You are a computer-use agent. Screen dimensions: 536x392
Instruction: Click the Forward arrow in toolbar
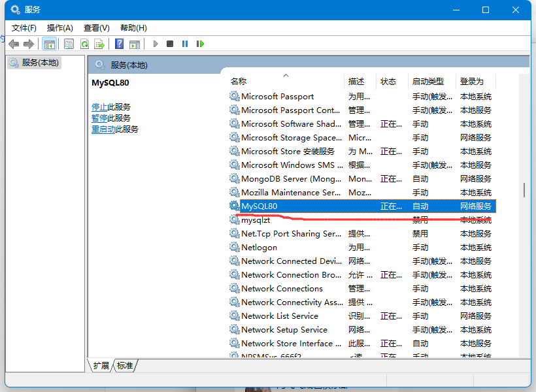[29, 44]
